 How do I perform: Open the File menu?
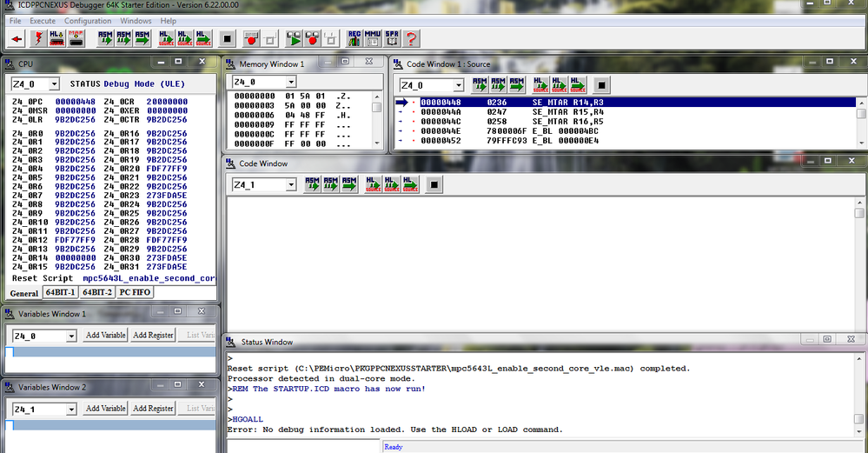15,21
